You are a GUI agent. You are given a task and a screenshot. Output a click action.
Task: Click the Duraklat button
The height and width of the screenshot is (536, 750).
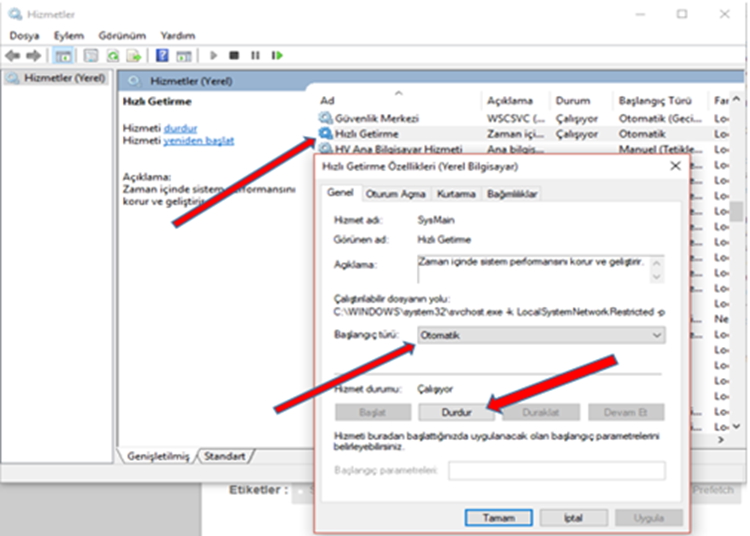coord(540,412)
